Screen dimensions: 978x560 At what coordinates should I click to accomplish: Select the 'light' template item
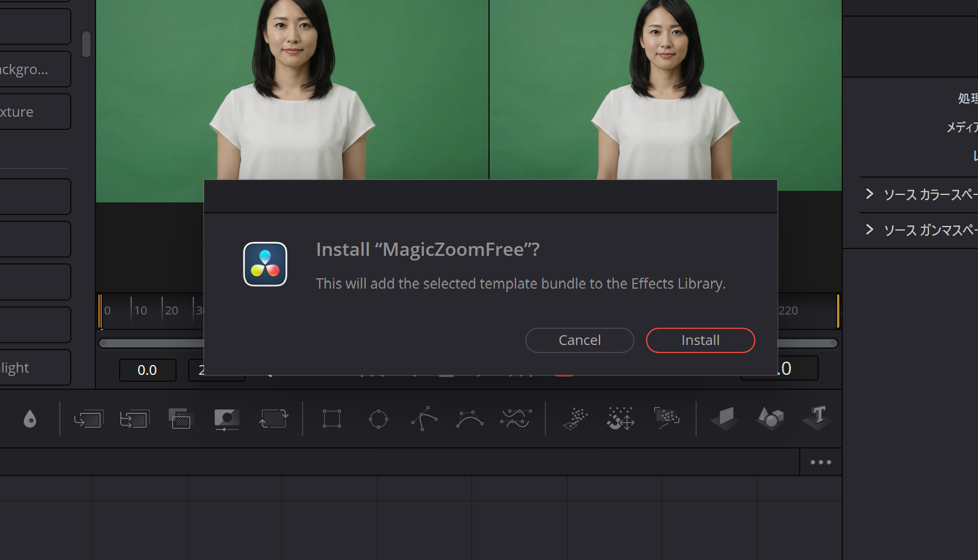[35, 367]
